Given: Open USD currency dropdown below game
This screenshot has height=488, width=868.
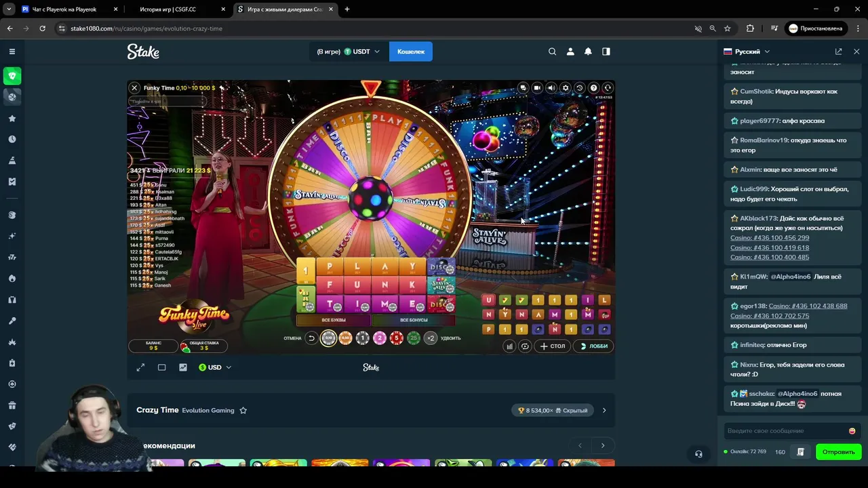Looking at the screenshot, I should point(215,367).
